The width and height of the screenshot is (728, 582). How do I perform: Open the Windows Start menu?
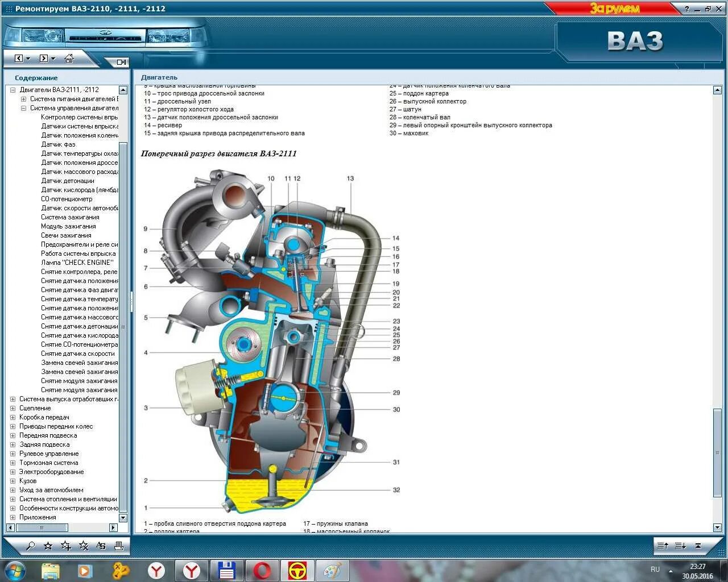[x=14, y=570]
